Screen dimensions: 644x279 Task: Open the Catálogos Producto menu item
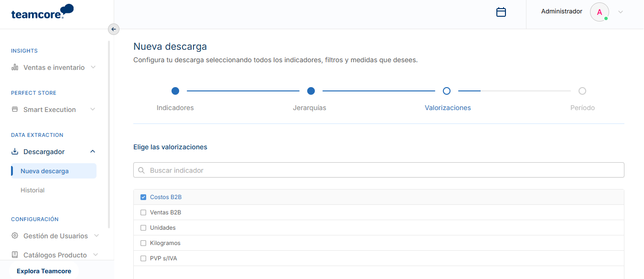tap(55, 255)
